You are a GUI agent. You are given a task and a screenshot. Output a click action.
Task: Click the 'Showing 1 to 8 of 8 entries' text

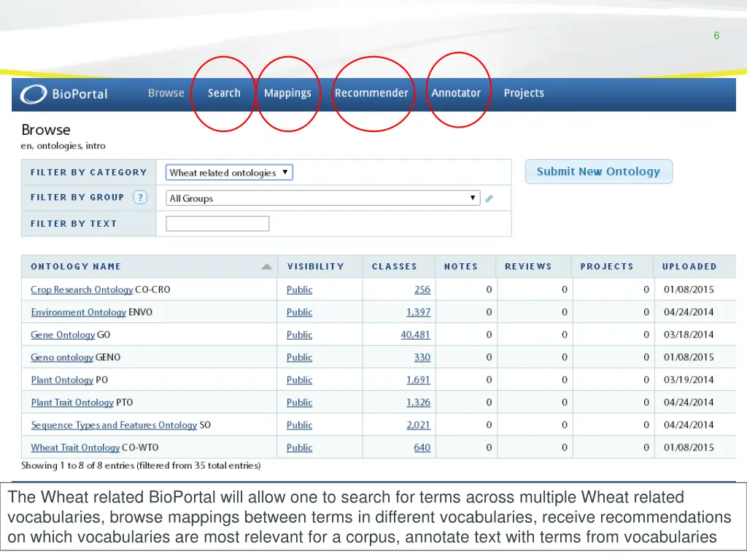pyautogui.click(x=78, y=465)
